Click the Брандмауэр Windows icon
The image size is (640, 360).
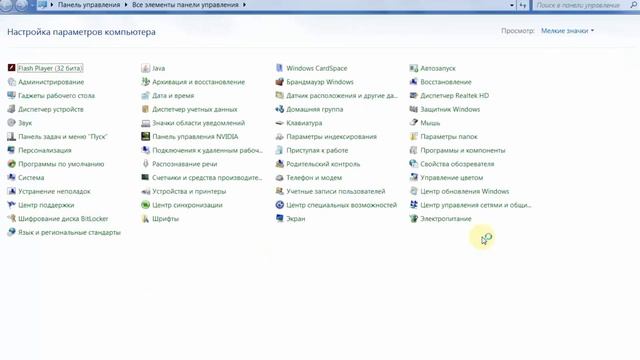pyautogui.click(x=280, y=82)
